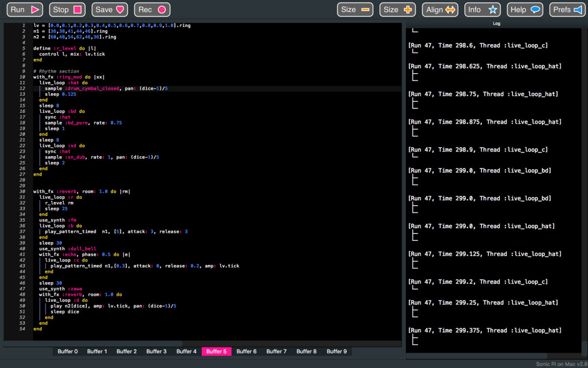The height and width of the screenshot is (368, 588).
Task: Switch to the Buffer 7 tab
Action: tap(276, 351)
